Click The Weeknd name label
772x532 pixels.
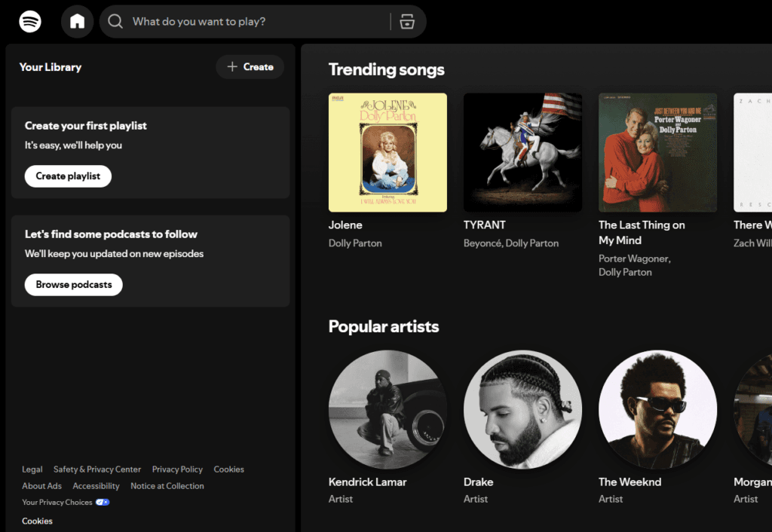pos(630,482)
